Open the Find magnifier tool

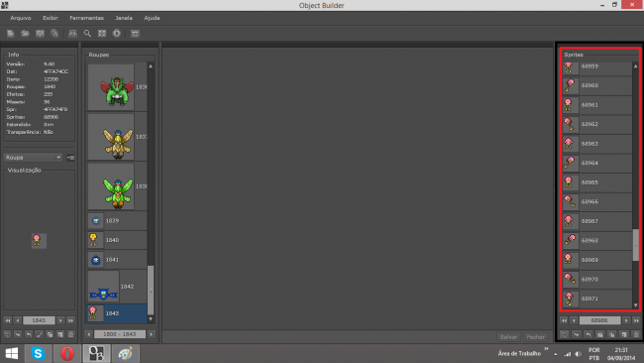click(x=87, y=34)
